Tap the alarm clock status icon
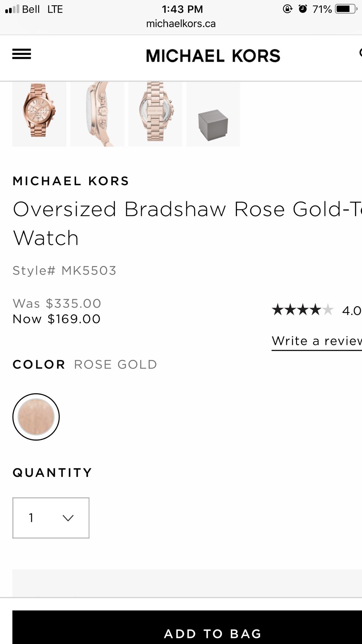 click(303, 9)
